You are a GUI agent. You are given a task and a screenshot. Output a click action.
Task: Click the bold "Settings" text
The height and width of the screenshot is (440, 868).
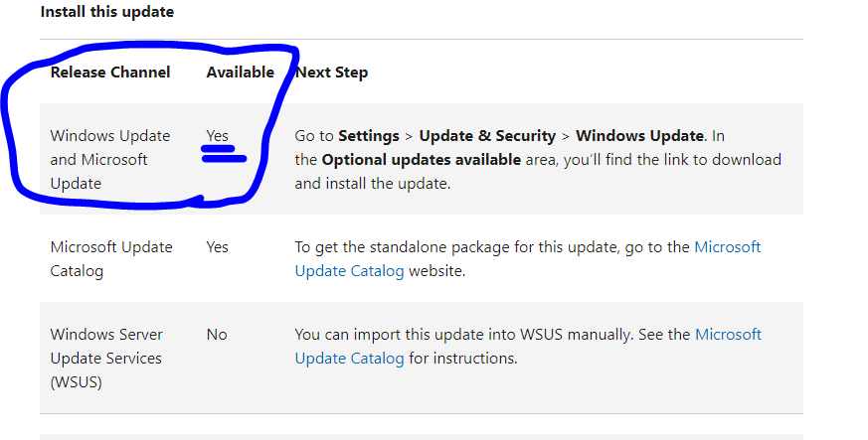(369, 136)
